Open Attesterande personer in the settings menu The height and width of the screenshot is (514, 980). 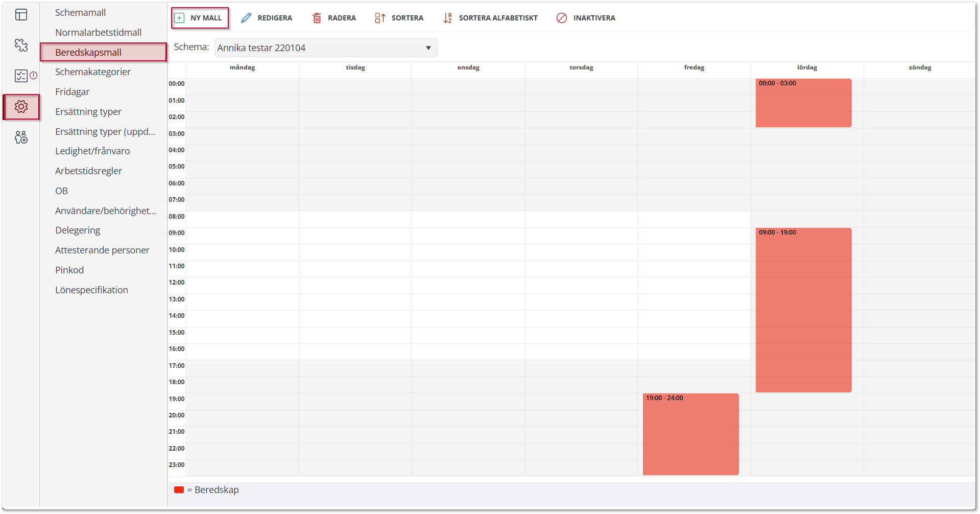tap(102, 250)
